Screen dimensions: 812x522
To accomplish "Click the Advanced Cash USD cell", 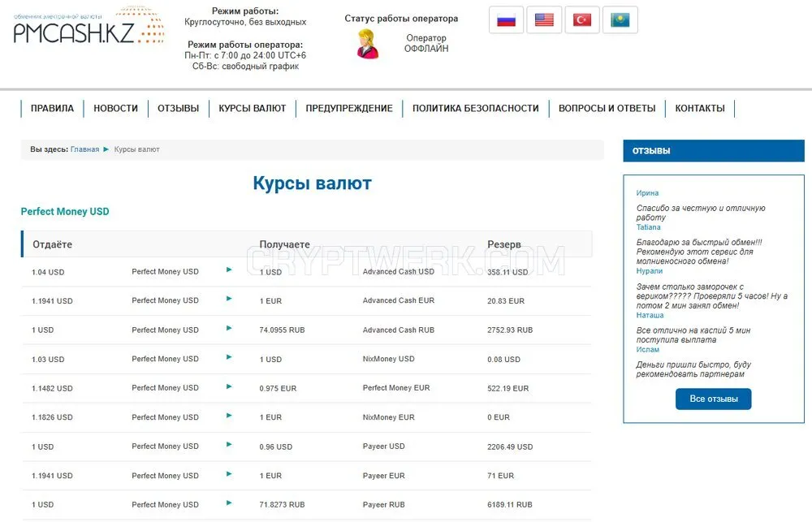I will point(398,271).
